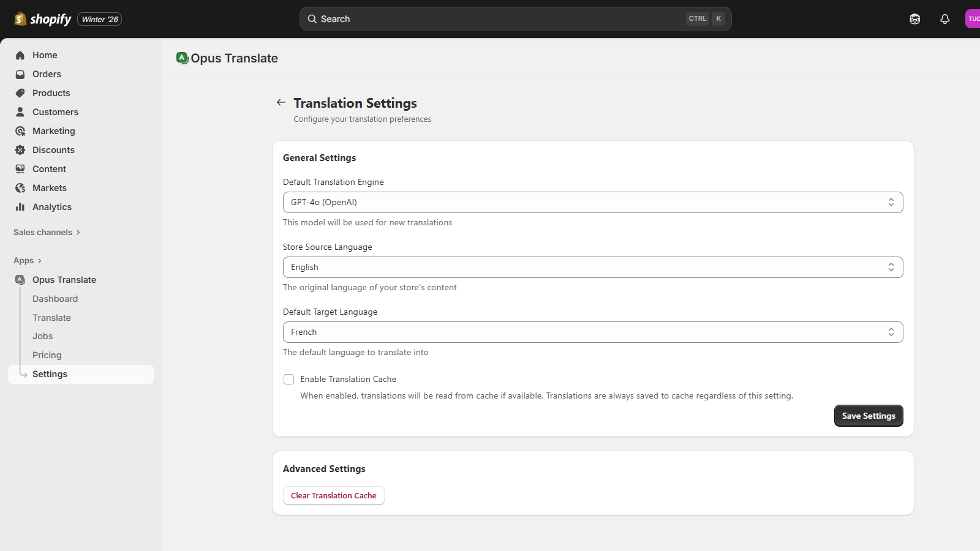The image size is (980, 551).
Task: Change the Store Source Language selector
Action: [592, 267]
